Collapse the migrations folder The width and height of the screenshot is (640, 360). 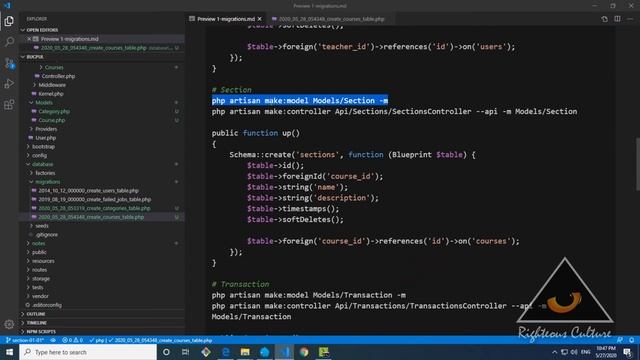click(x=47, y=182)
